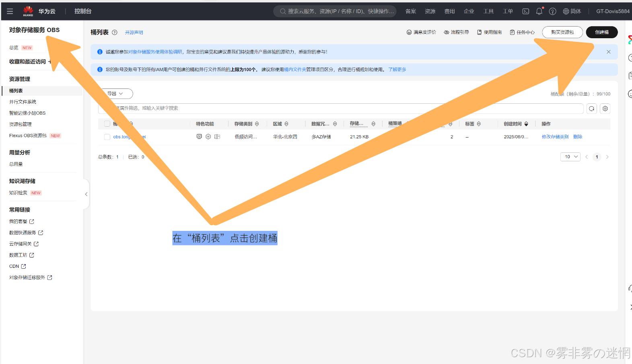Open 满意度评价 satisfaction survey
The height and width of the screenshot is (364, 632).
point(421,32)
